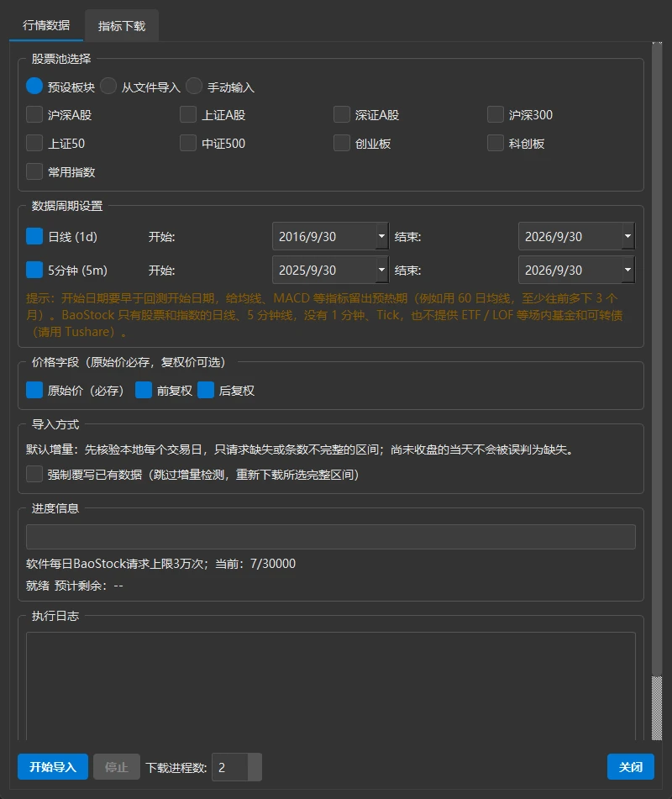The width and height of the screenshot is (672, 799).
Task: Click the orange 提示 hint text
Action: click(324, 315)
